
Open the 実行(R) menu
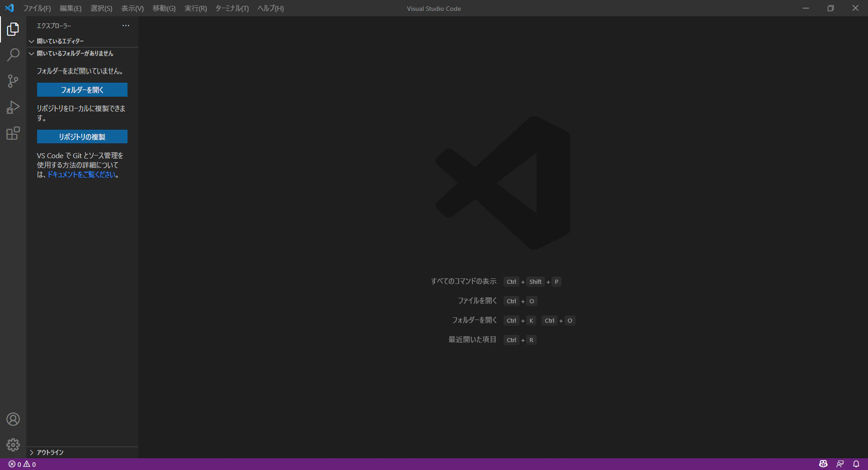click(x=196, y=8)
